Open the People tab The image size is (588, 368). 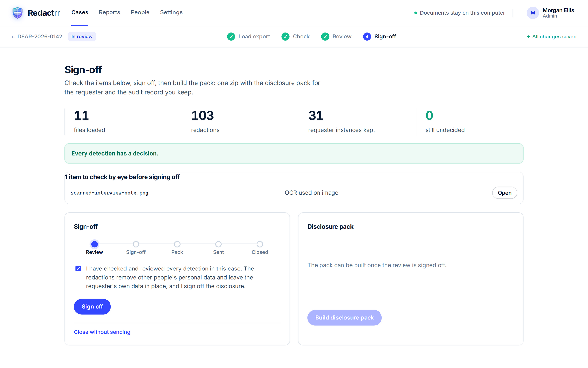point(140,12)
